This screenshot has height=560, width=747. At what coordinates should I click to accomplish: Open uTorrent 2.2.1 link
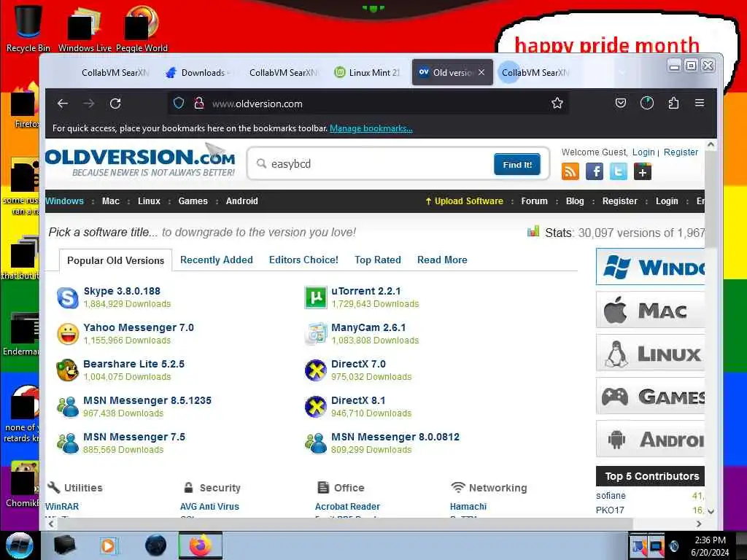(x=366, y=291)
